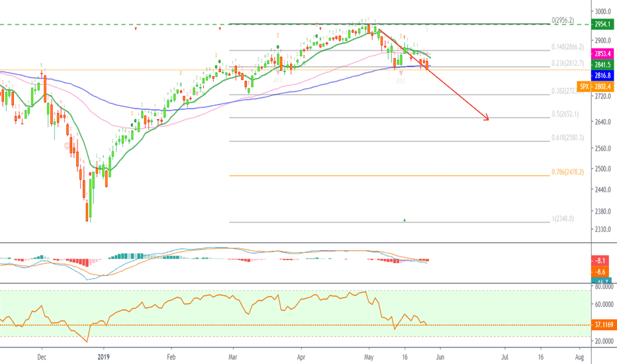Click the orange 0.786(2478.2) Fibonacci label

tap(567, 172)
